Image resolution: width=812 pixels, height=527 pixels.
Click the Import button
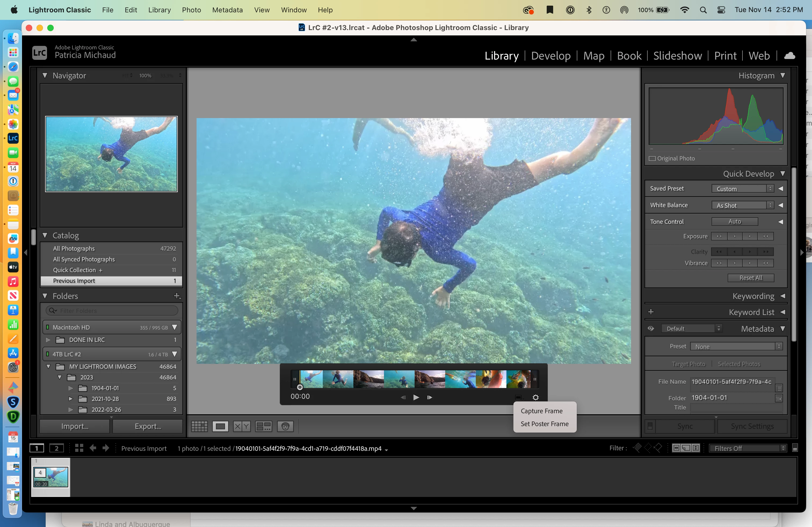75,426
